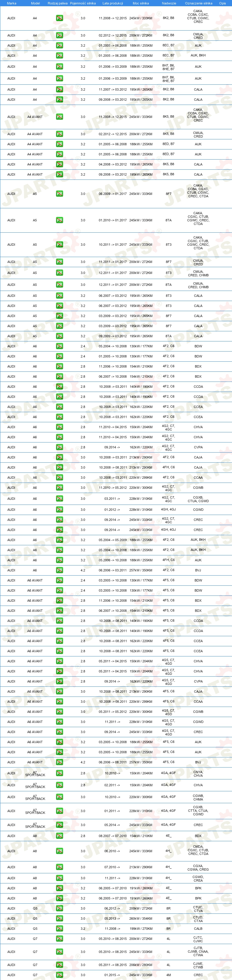Click fuel icon in A6 2.4 05.2004 row

[59, 346]
